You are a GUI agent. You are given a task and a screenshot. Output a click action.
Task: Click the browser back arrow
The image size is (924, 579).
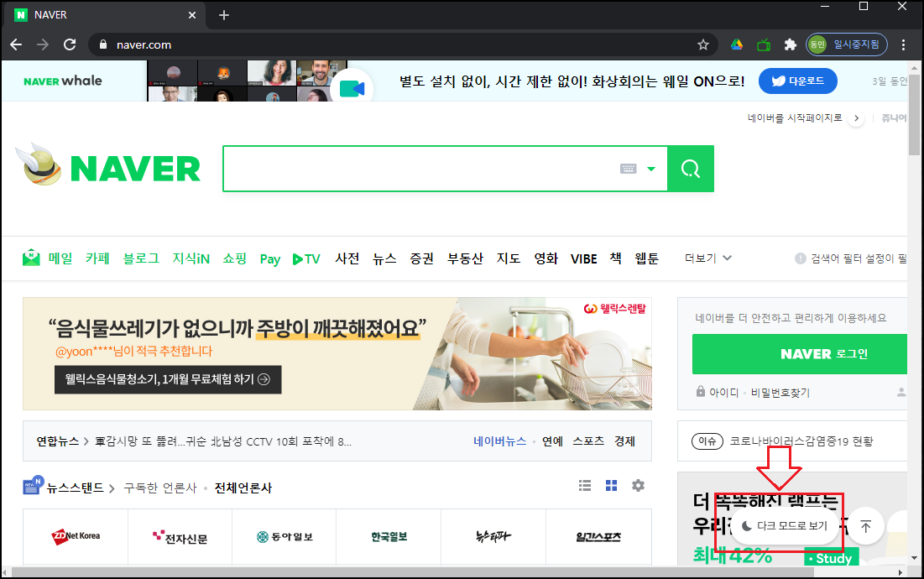tap(16, 44)
